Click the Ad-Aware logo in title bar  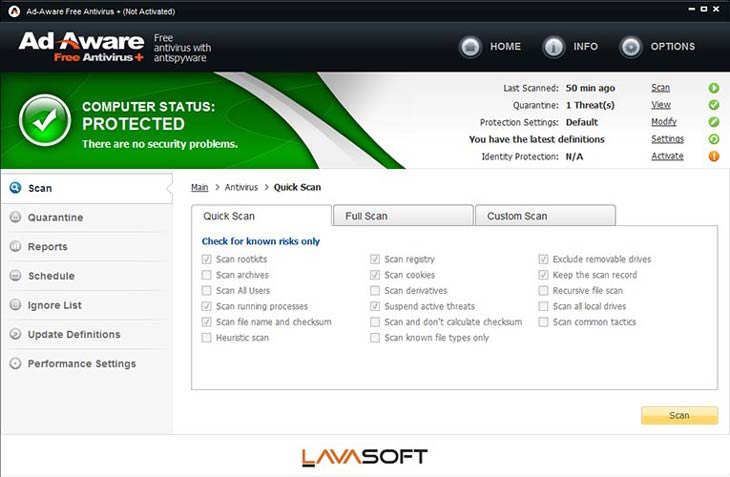(14, 11)
